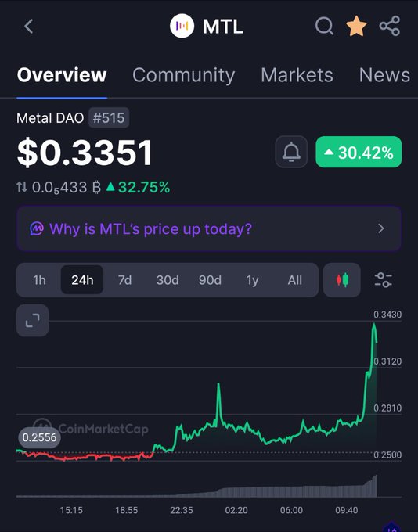Tap the 0.2556 starting price label

[x=39, y=437]
